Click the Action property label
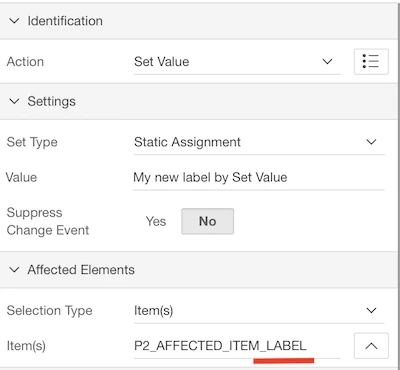Image resolution: width=400 pixels, height=370 pixels. [x=25, y=62]
